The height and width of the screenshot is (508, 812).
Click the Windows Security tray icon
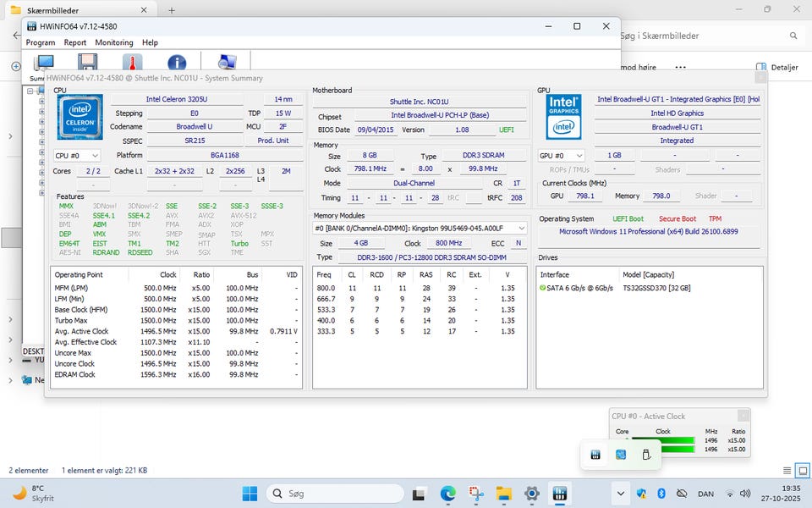642,494
